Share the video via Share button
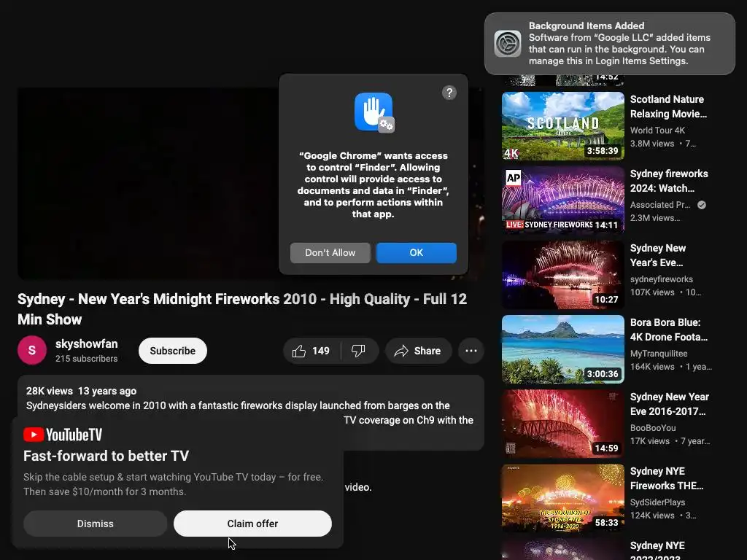The width and height of the screenshot is (747, 560). pos(418,351)
